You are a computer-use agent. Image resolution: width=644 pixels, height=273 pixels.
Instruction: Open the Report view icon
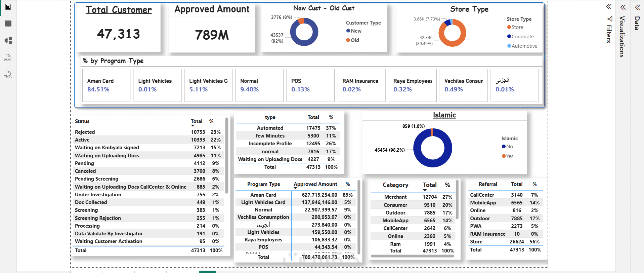click(x=8, y=7)
